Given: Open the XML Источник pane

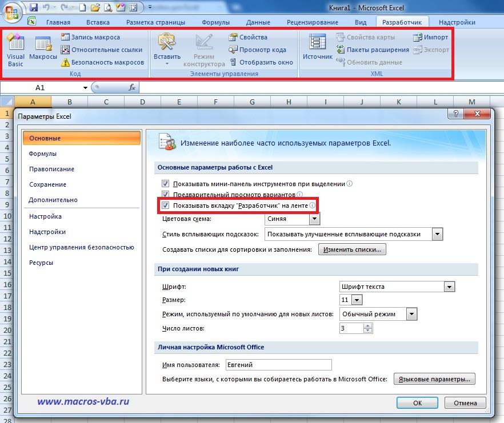Looking at the screenshot, I should pos(318,47).
